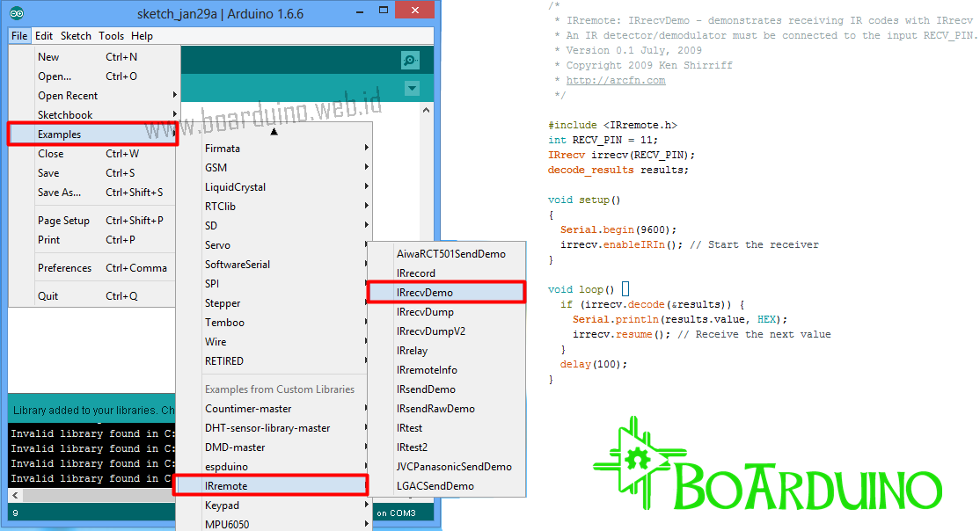Open the IRrelay example
Viewport: 980px width, 531px height.
click(446, 351)
